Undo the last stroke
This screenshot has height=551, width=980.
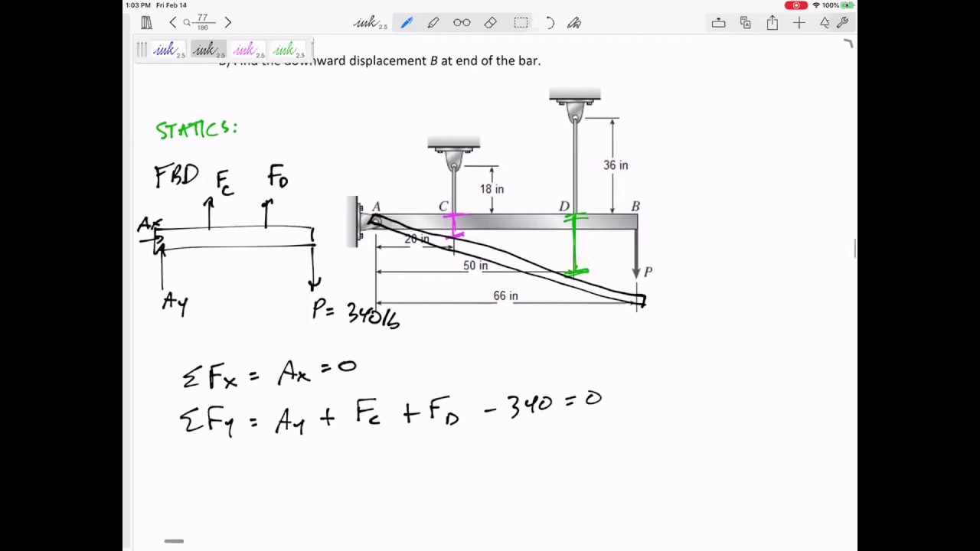tap(550, 23)
